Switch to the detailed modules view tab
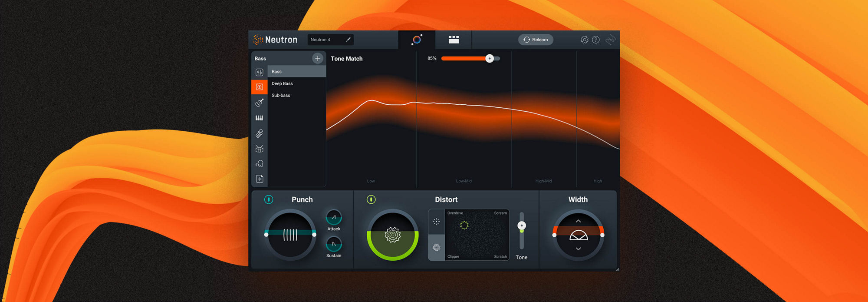The height and width of the screenshot is (302, 868). (x=454, y=40)
